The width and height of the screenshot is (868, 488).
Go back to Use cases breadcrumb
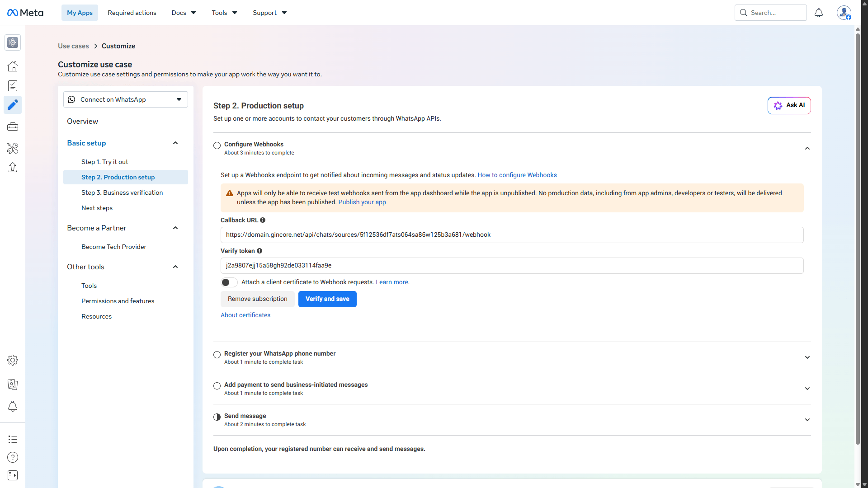click(73, 46)
